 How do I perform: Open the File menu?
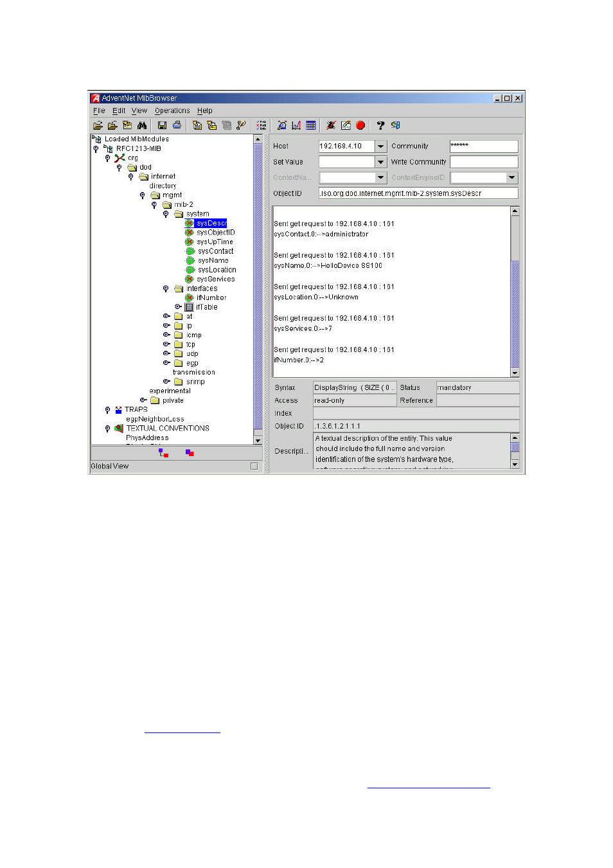(99, 111)
